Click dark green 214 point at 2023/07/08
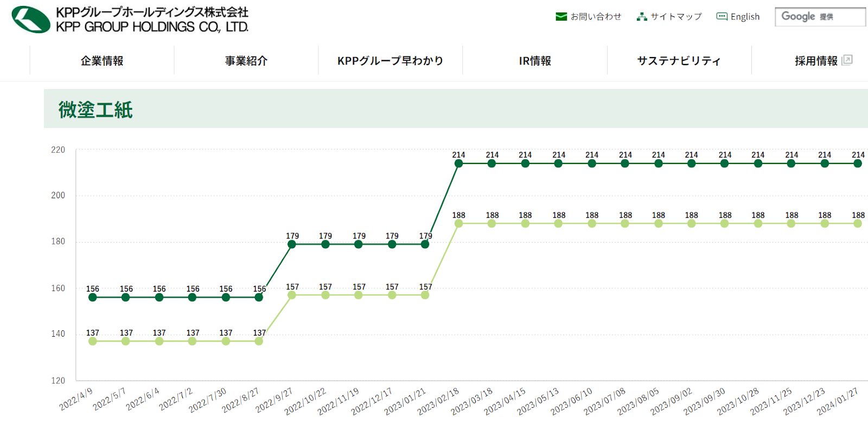The image size is (868, 441). (625, 163)
